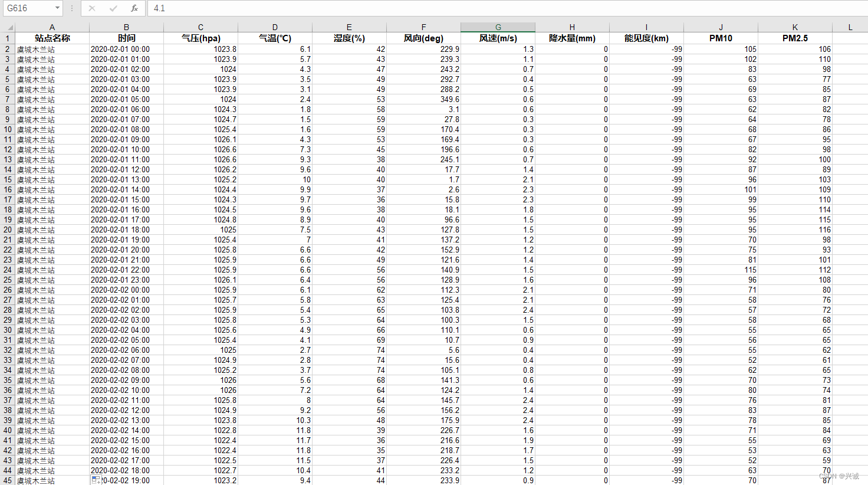Click the 风向(deg) header cell
The image size is (868, 485).
[423, 38]
